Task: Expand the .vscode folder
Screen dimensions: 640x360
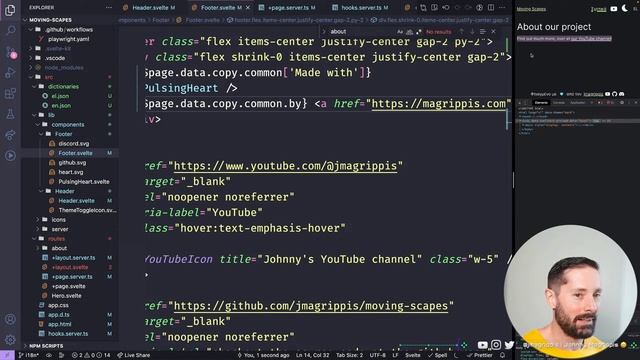Action: (55, 58)
